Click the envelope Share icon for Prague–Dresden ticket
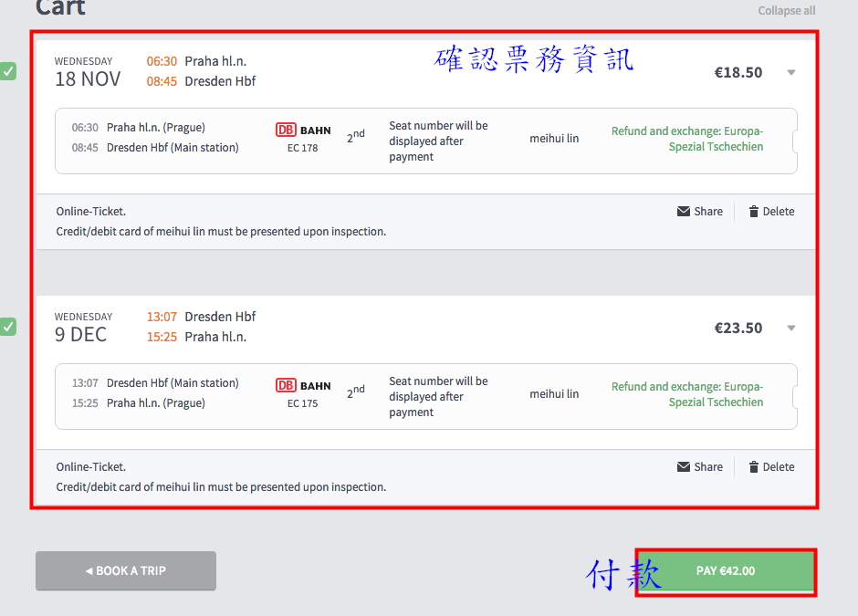The width and height of the screenshot is (858, 616). coord(684,212)
